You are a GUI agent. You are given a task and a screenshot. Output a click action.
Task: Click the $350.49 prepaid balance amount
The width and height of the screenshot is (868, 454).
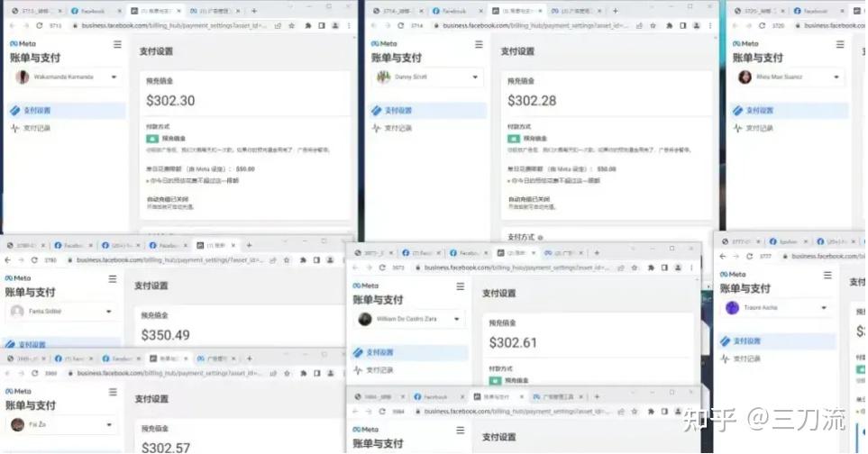click(166, 335)
